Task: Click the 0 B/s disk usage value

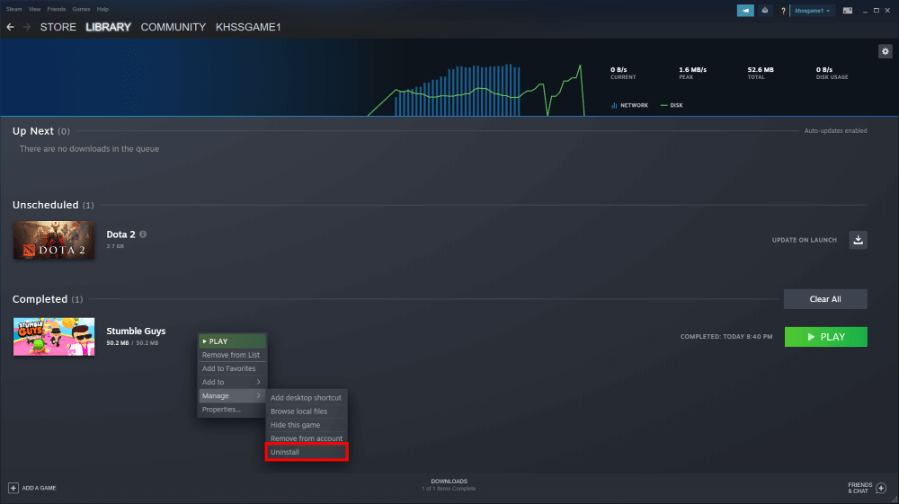Action: tap(824, 69)
